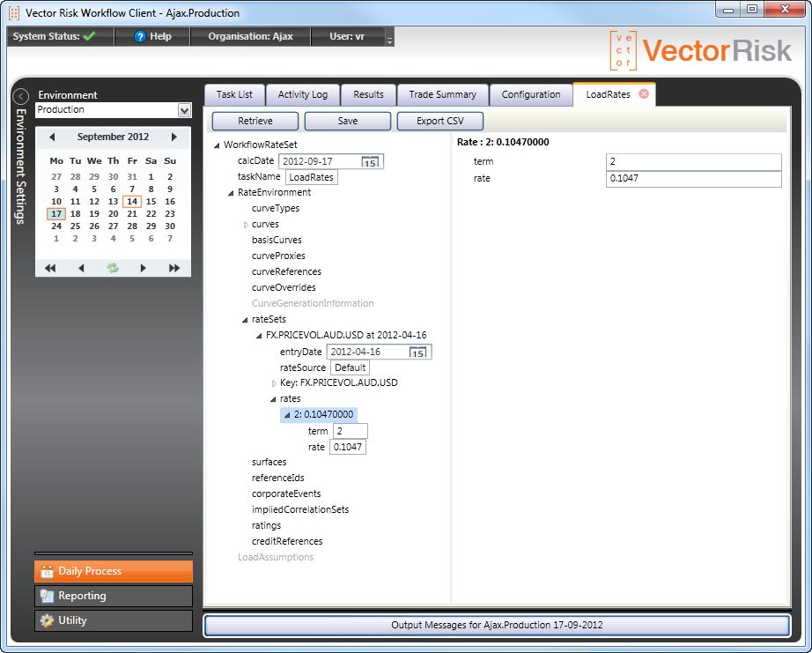The image size is (812, 653).
Task: Open the Utility section
Action: pos(114,620)
